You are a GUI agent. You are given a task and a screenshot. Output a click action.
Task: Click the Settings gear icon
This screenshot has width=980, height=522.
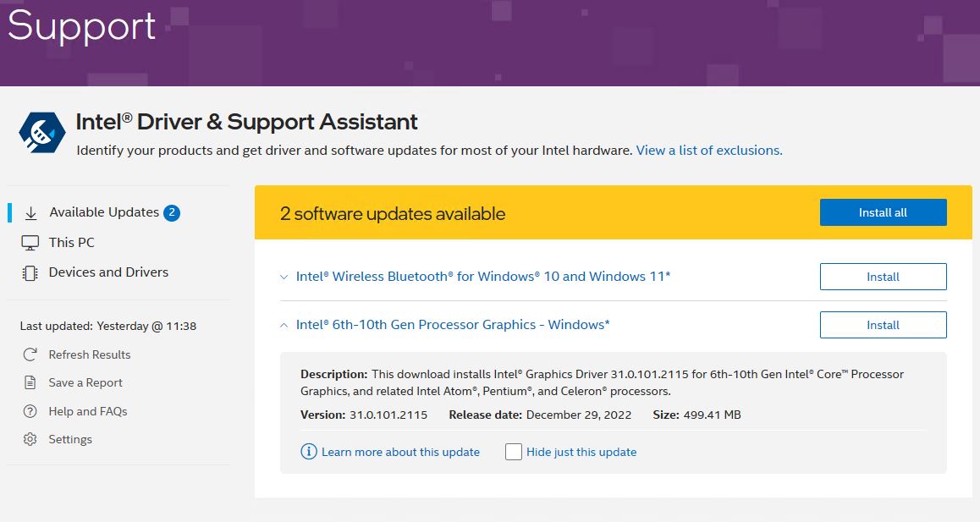(x=30, y=439)
